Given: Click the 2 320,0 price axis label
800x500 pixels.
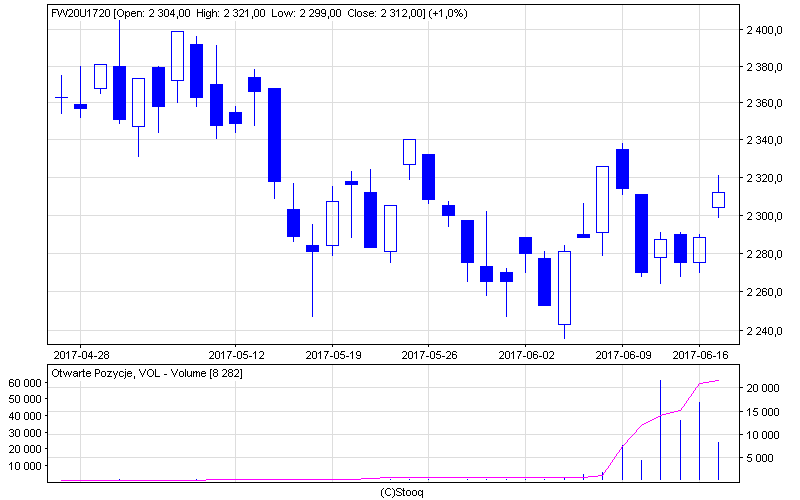Looking at the screenshot, I should point(764,178).
